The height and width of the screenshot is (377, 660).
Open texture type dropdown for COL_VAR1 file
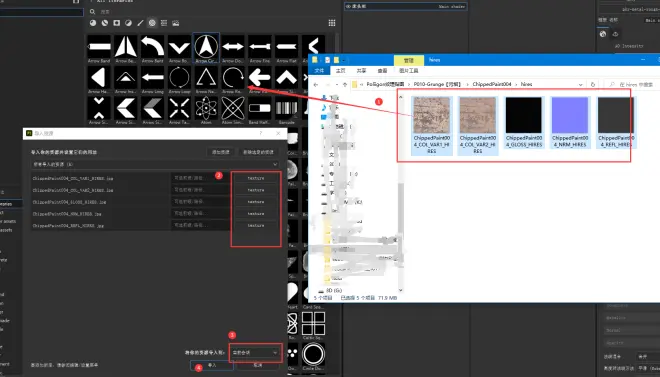(x=256, y=178)
